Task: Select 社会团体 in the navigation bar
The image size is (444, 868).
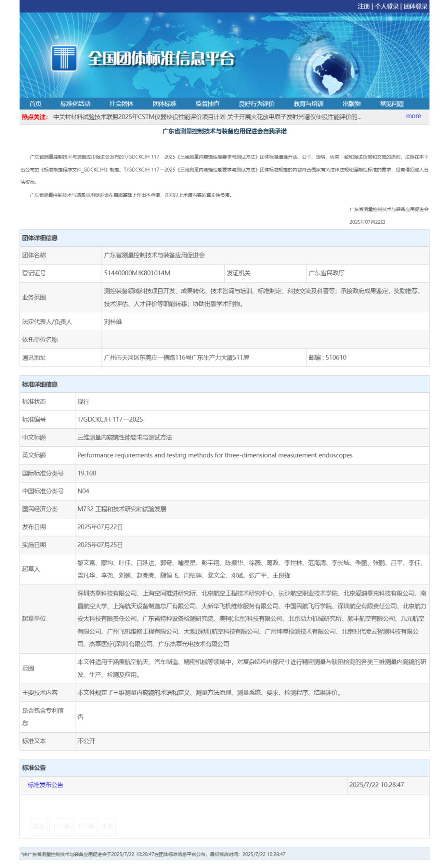Action: point(121,104)
